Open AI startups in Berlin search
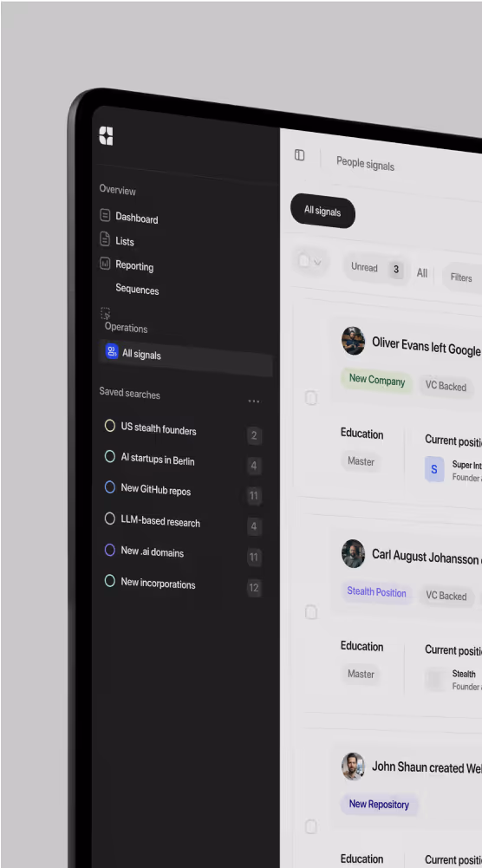Image resolution: width=482 pixels, height=868 pixels. click(x=158, y=460)
